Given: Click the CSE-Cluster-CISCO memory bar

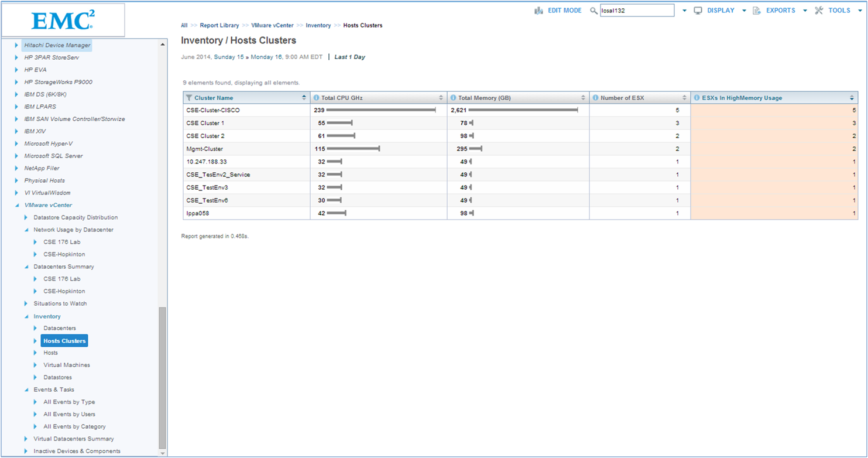Looking at the screenshot, I should point(523,110).
